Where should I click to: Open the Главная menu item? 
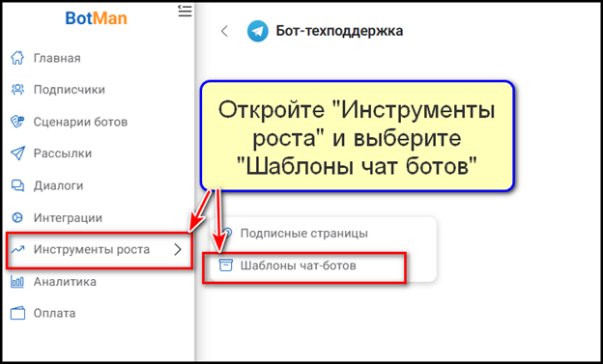(57, 58)
